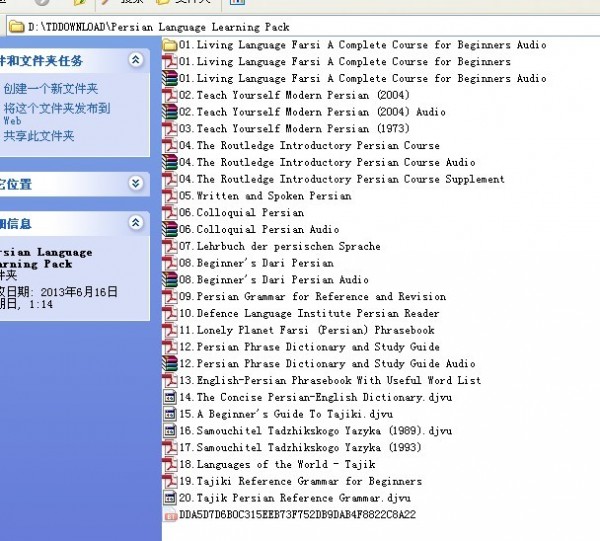Screen dimensions: 600x541
Task: Click folder icon in the address bar
Action: tap(16, 27)
